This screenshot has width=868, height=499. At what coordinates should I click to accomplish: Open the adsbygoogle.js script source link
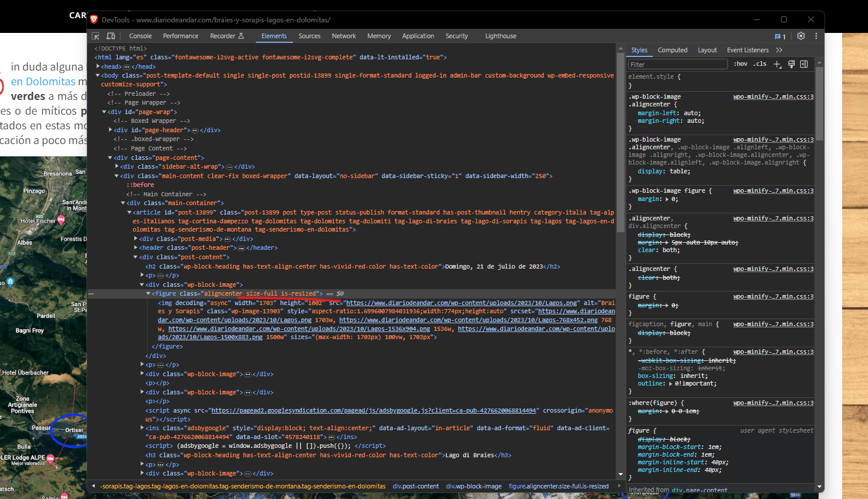[x=374, y=410]
